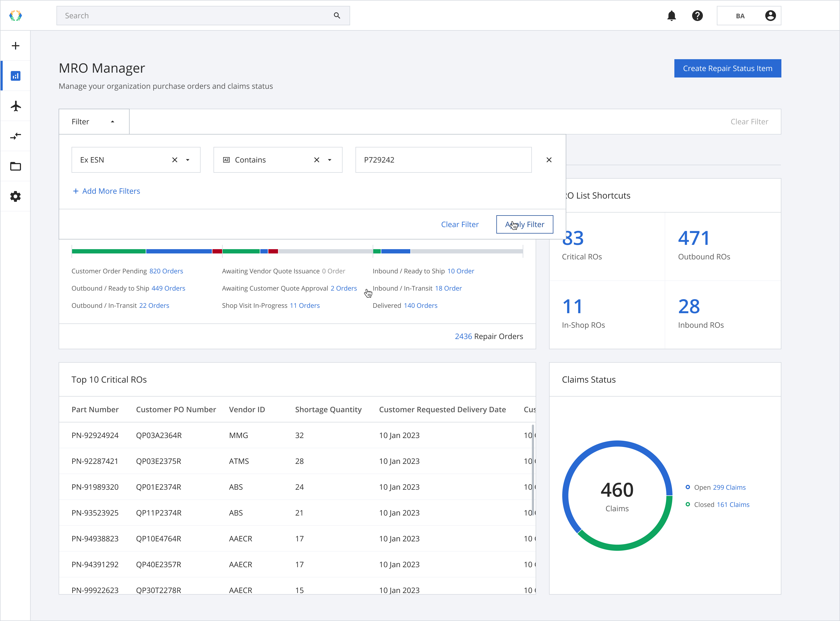840x621 pixels.
Task: Click the search magnifier icon
Action: [x=337, y=15]
